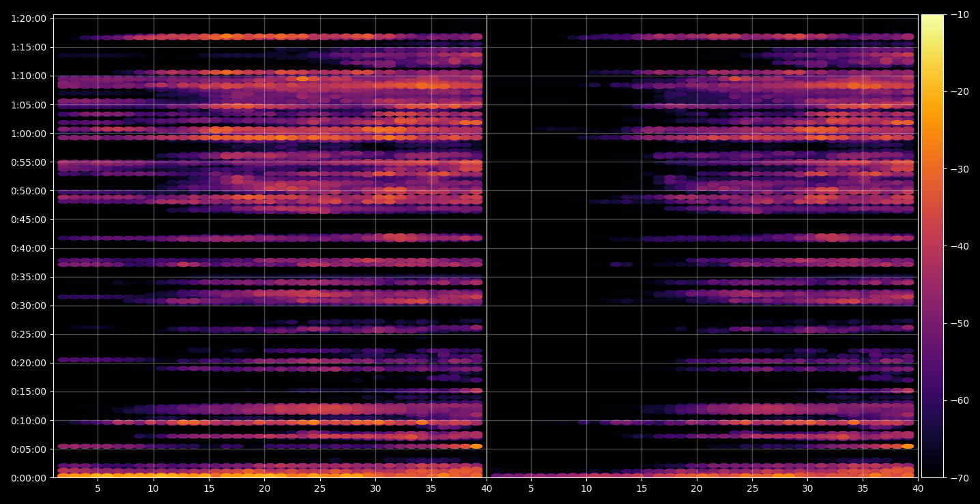Click x-axis label 10 of right heatmap

[586, 488]
